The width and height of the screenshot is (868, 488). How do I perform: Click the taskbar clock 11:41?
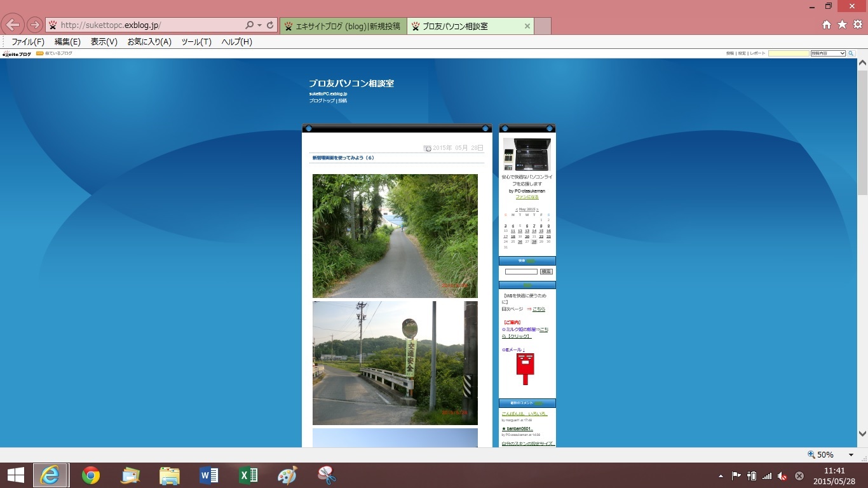coord(834,471)
